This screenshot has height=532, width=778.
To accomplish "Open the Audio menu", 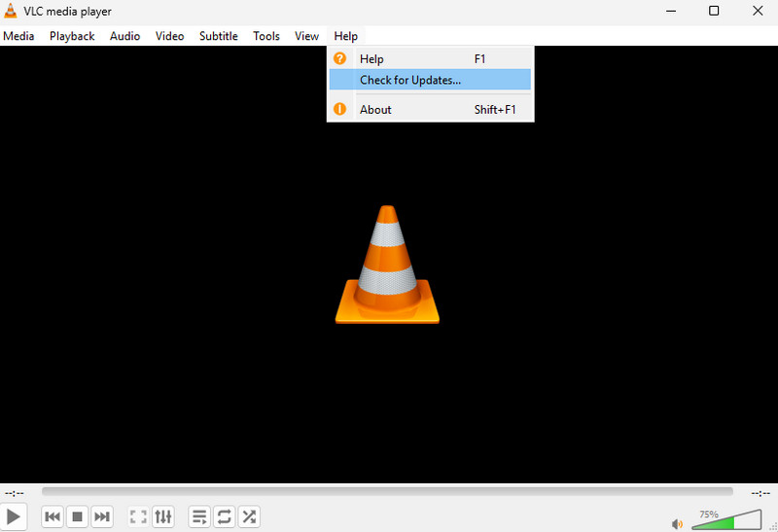I will pyautogui.click(x=124, y=36).
